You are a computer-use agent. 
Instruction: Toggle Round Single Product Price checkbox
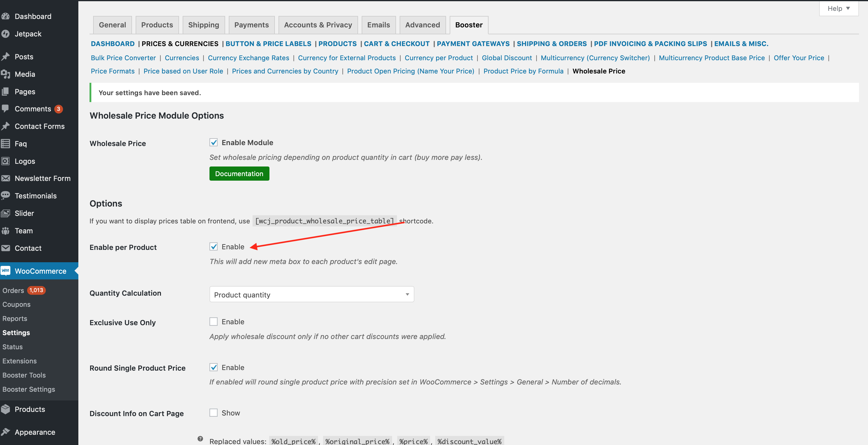(x=214, y=367)
